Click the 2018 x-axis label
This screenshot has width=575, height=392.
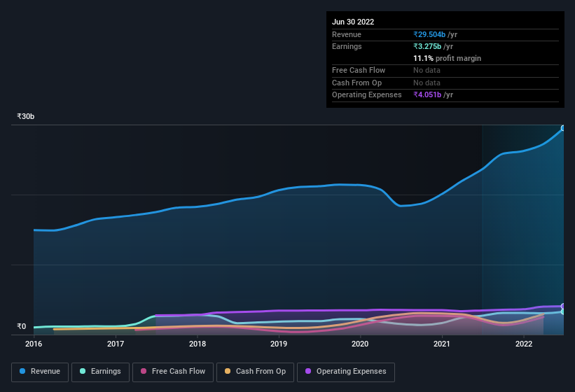coord(198,344)
